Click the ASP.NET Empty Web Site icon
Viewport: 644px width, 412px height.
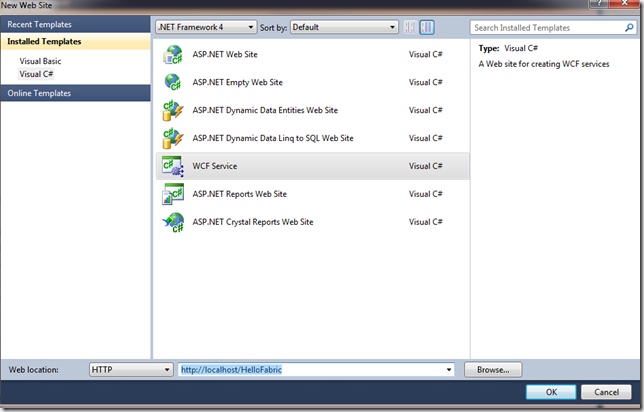tap(173, 82)
